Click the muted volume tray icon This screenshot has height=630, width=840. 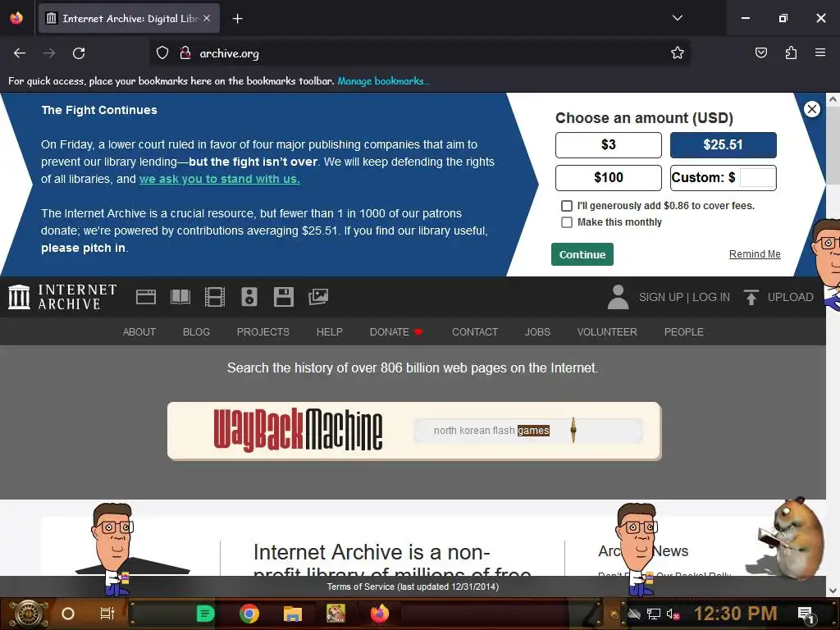coord(673,614)
